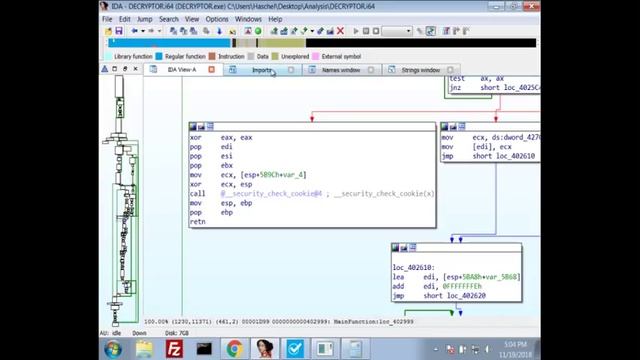Screen dimensions: 640x360
Task: Start the debugger with the play icon
Action: coord(356,31)
